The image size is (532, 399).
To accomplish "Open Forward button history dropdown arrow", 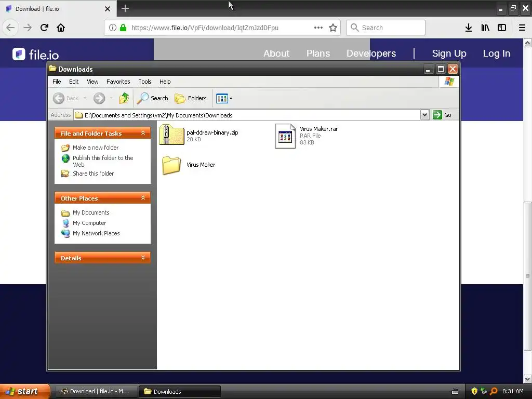I will (111, 98).
